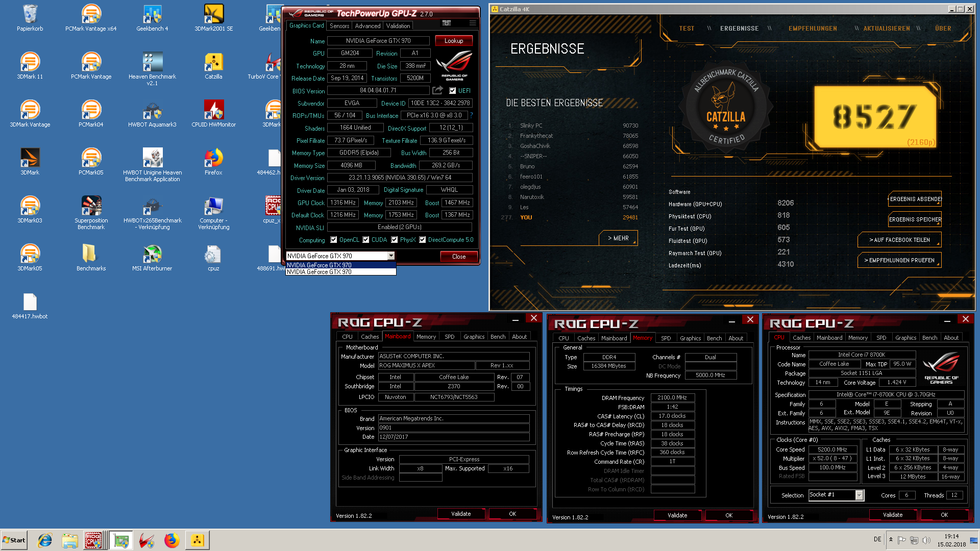Open HWBOT Aquamark3 desktop icon
980x551 pixels.
click(x=152, y=114)
